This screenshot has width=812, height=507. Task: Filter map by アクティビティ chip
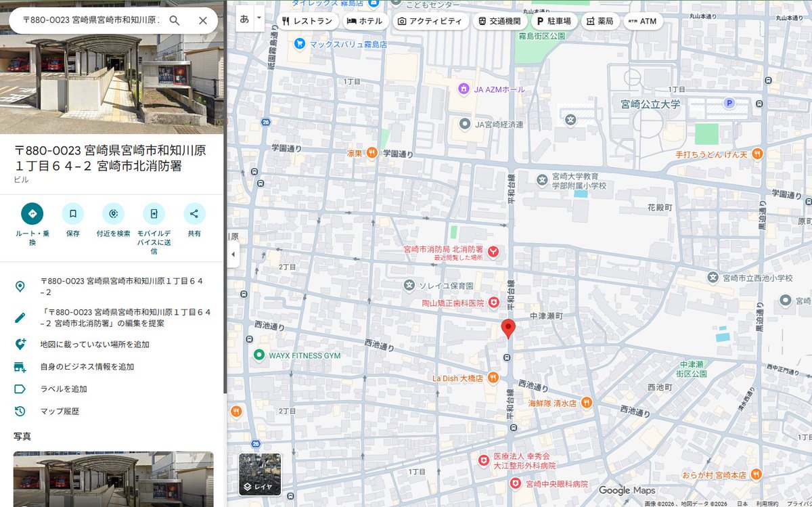coord(430,21)
